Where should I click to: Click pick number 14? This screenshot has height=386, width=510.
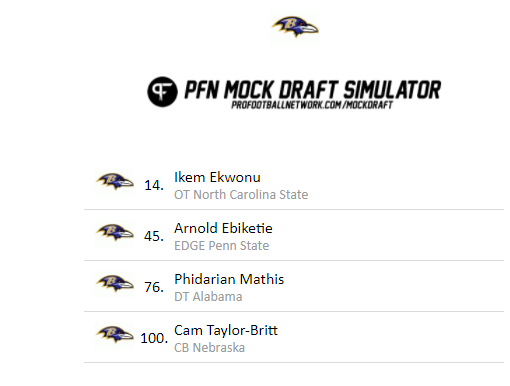click(x=154, y=185)
